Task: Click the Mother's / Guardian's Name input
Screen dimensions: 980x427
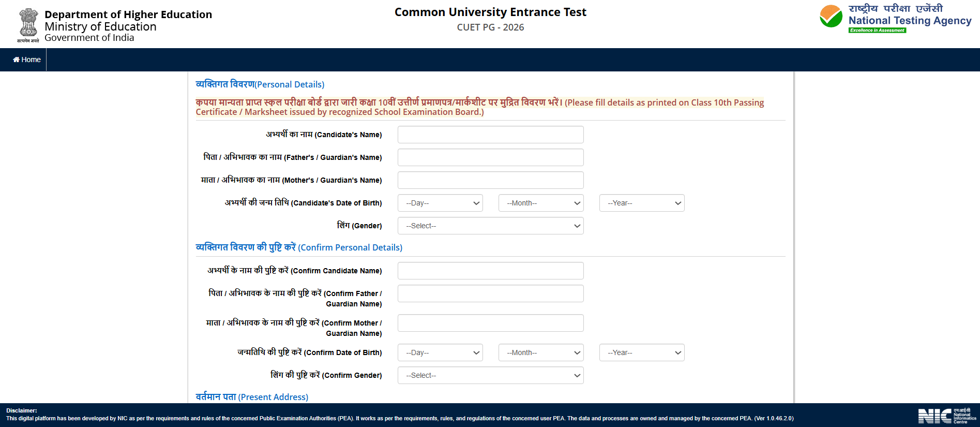Action: click(x=490, y=180)
